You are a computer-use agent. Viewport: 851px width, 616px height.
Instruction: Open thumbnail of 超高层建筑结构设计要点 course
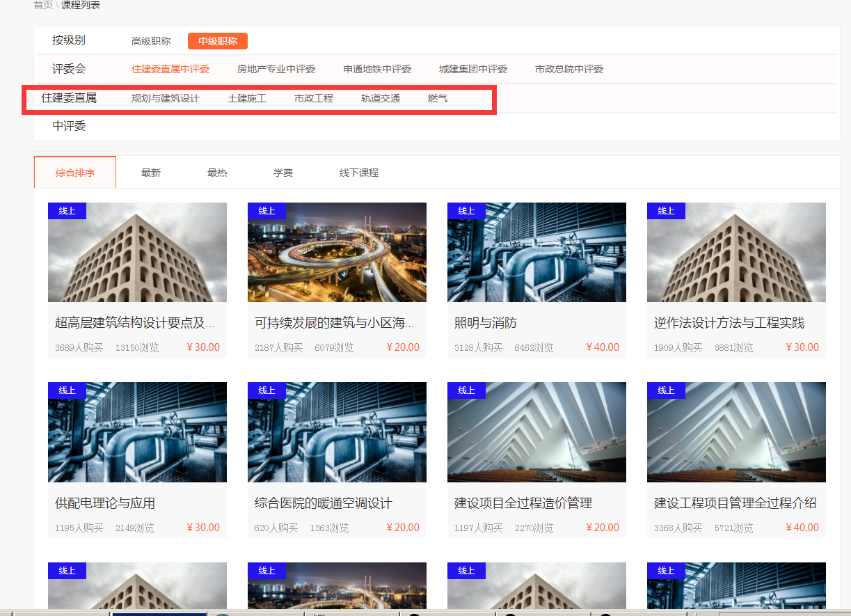point(137,252)
